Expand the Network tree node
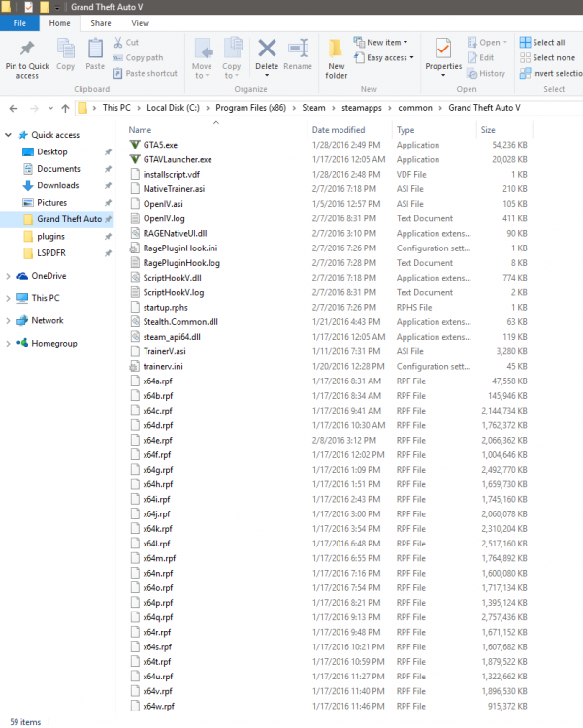 click(x=8, y=321)
